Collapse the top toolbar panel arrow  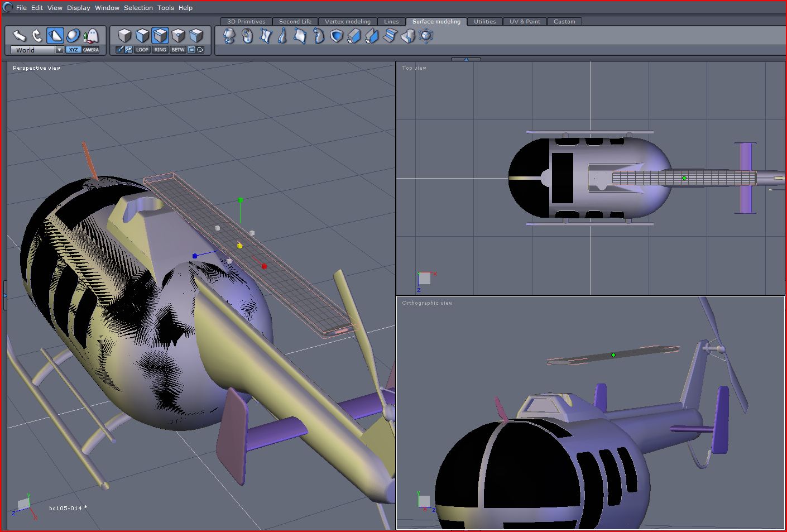coord(466,59)
